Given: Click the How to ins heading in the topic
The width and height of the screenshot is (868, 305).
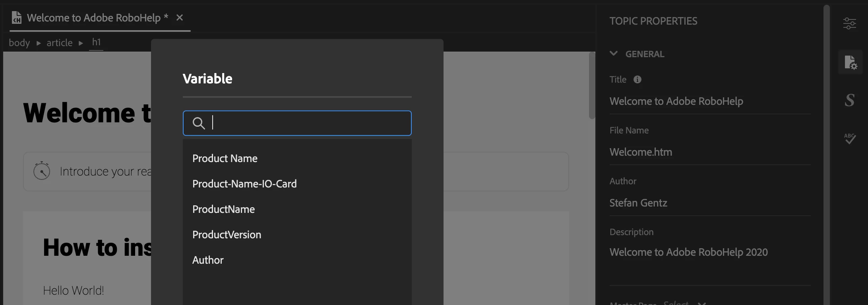Looking at the screenshot, I should (97, 247).
